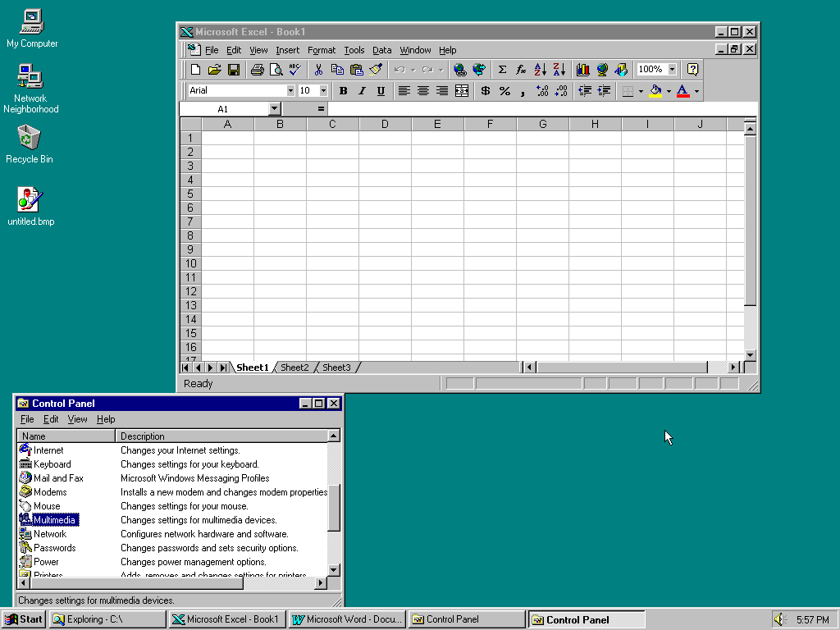The image size is (840, 630).
Task: Click the Save floppy disk icon
Action: [234, 70]
